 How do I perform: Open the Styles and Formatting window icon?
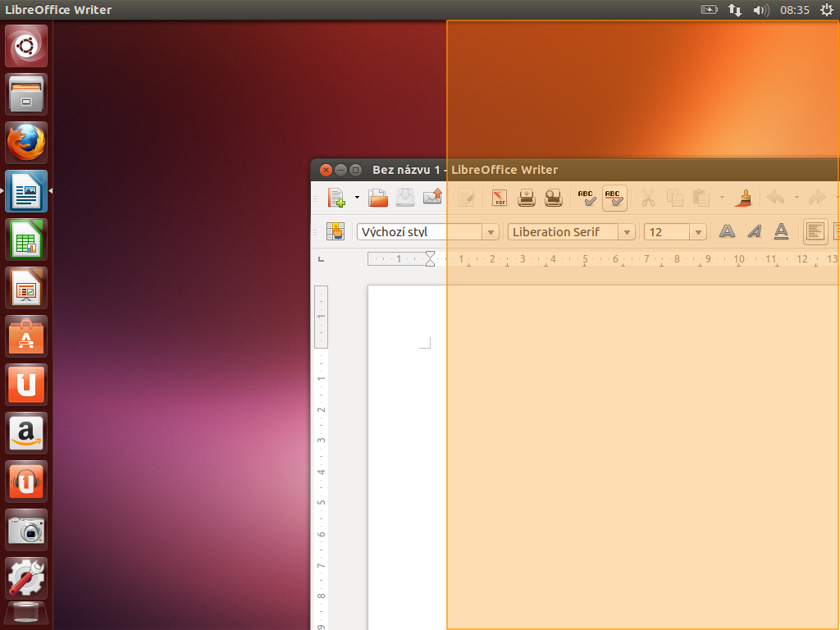[336, 231]
